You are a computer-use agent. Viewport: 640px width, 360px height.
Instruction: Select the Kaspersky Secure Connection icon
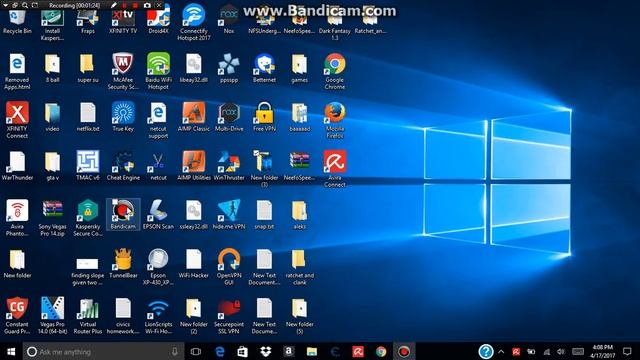coord(88,218)
